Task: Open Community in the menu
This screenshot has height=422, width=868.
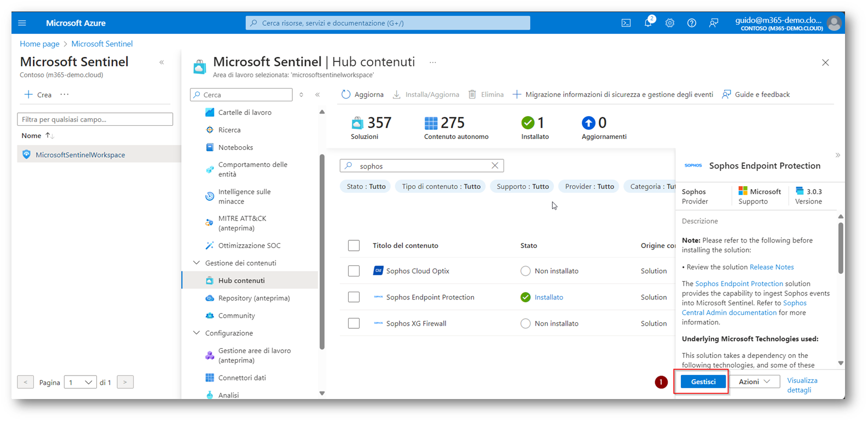Action: click(236, 316)
